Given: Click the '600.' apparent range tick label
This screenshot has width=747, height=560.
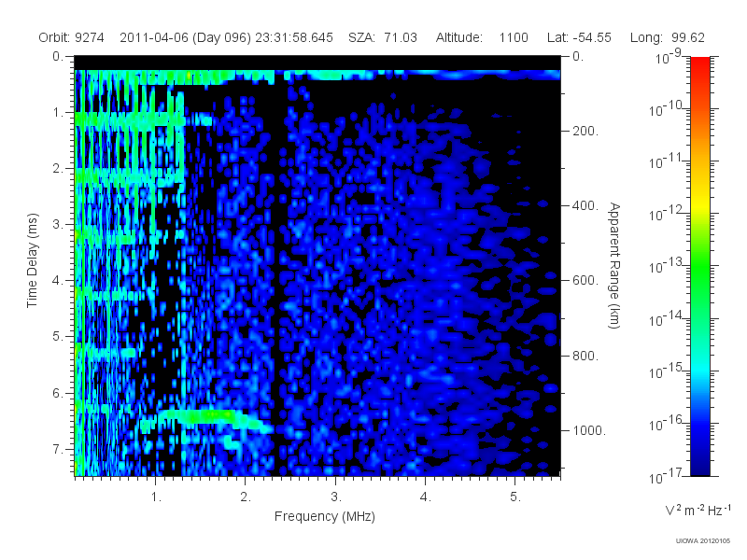Looking at the screenshot, I should [x=585, y=281].
